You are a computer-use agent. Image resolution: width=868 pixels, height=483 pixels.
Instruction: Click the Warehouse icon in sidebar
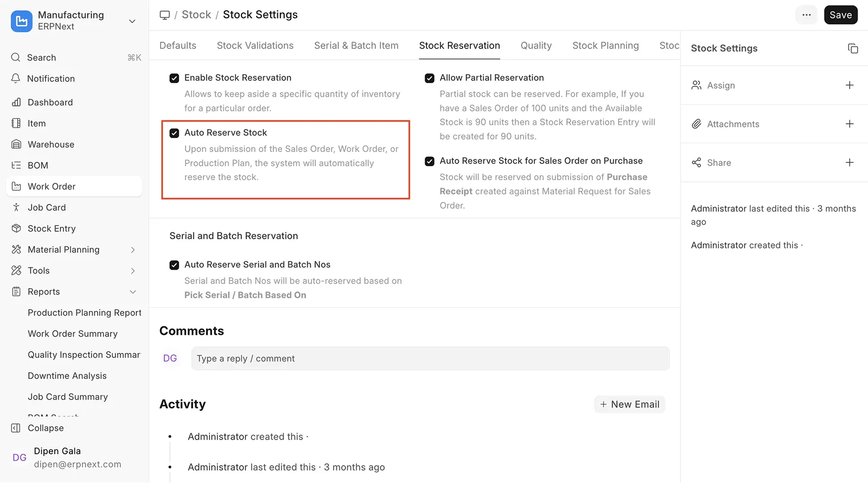point(17,144)
